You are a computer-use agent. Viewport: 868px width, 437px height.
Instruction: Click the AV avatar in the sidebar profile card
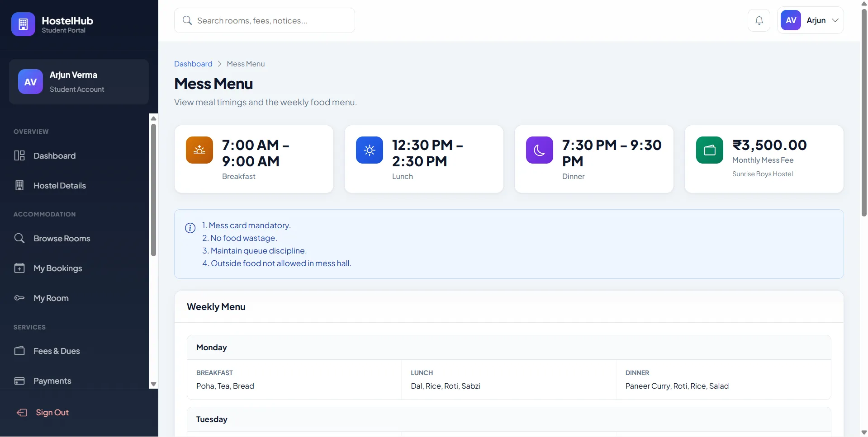[x=30, y=82]
